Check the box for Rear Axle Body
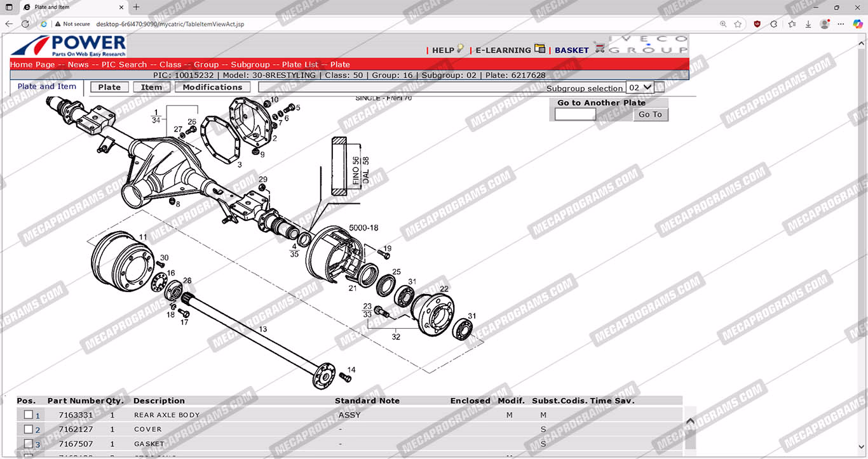 [x=29, y=415]
